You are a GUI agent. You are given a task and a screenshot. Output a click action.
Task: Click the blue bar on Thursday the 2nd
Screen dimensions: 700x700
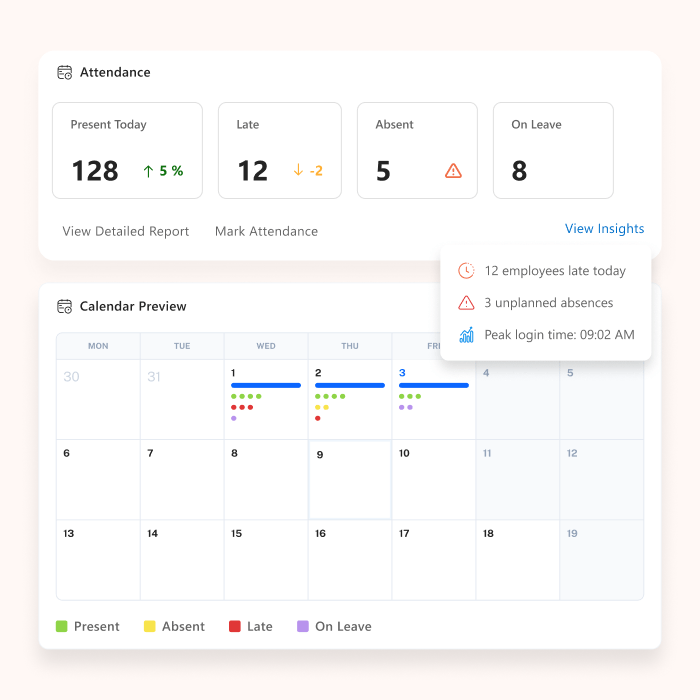pos(350,385)
